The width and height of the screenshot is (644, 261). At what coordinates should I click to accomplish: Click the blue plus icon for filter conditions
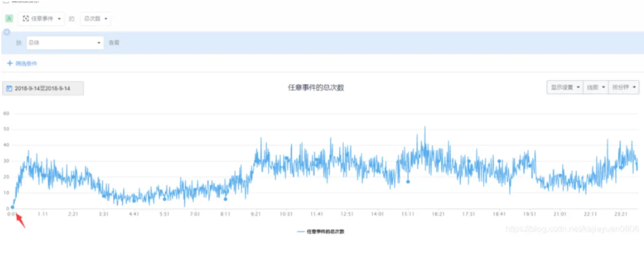pyautogui.click(x=10, y=63)
